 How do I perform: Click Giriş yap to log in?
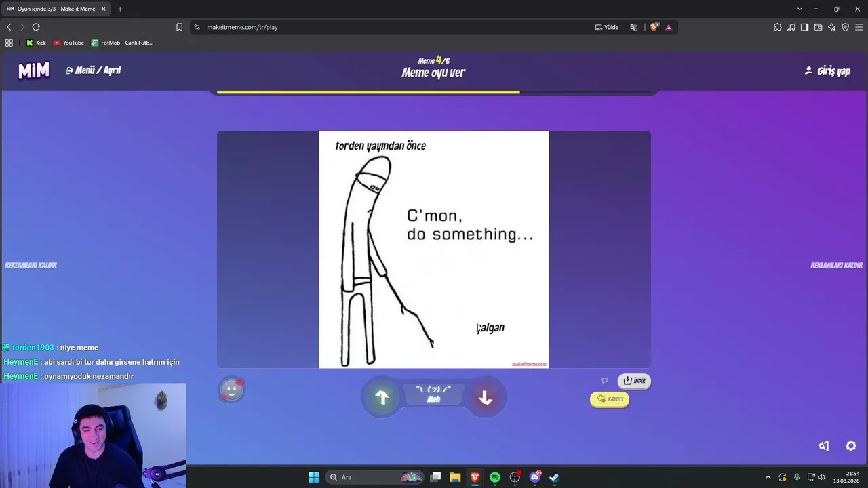827,70
